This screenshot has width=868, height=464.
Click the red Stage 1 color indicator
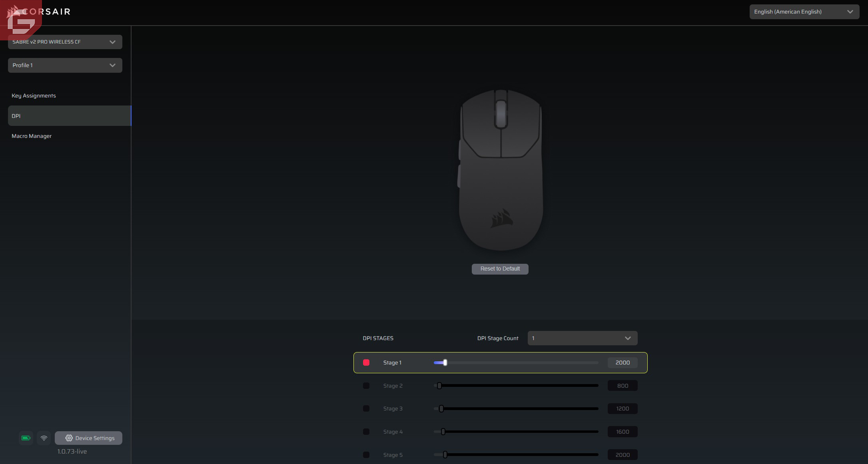[x=366, y=362]
